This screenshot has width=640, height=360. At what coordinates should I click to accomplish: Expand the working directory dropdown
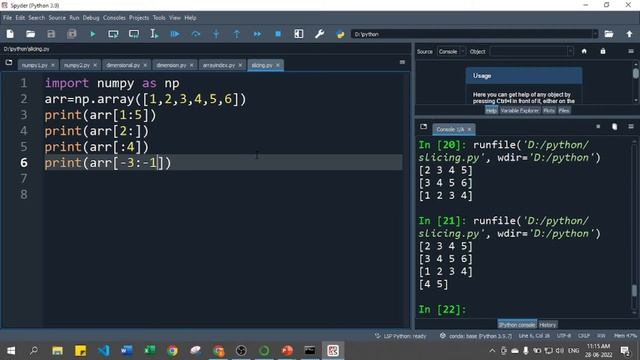pyautogui.click(x=595, y=34)
